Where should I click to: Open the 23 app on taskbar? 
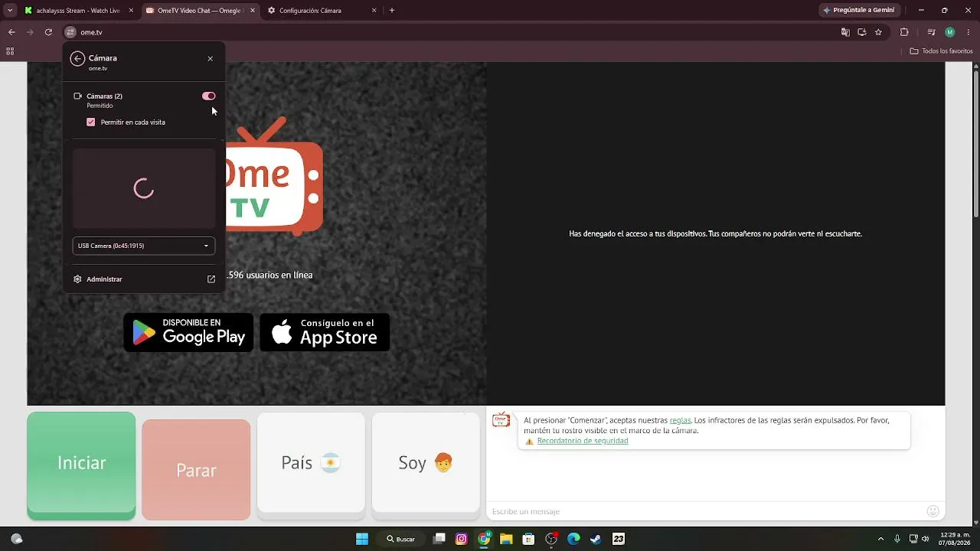(x=619, y=539)
